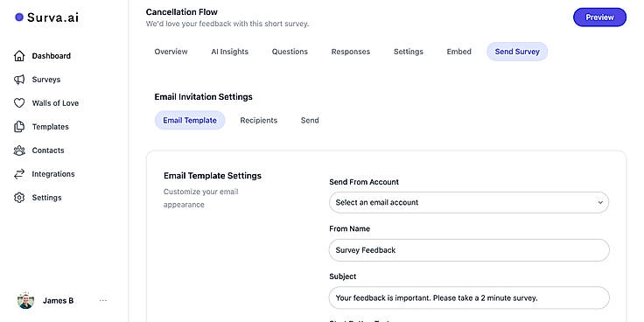Click the Integrations arrows icon
This screenshot has height=322, width=644.
[19, 174]
